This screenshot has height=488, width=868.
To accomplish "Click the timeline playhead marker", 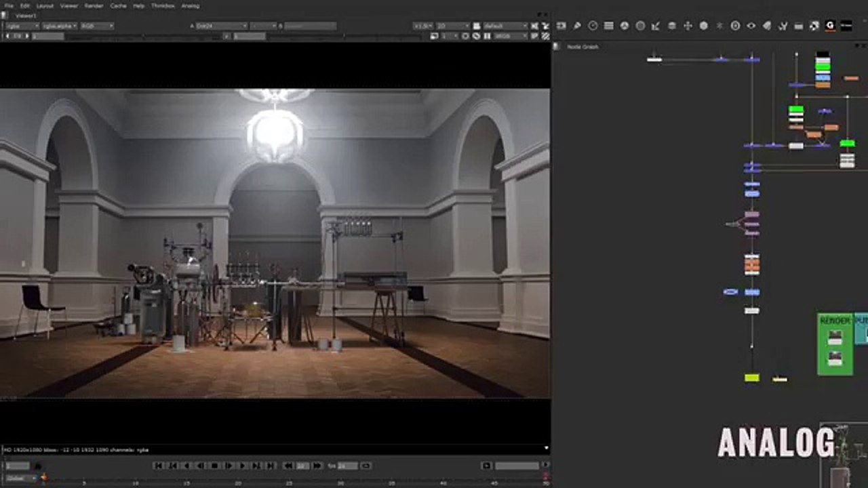I will tap(45, 477).
